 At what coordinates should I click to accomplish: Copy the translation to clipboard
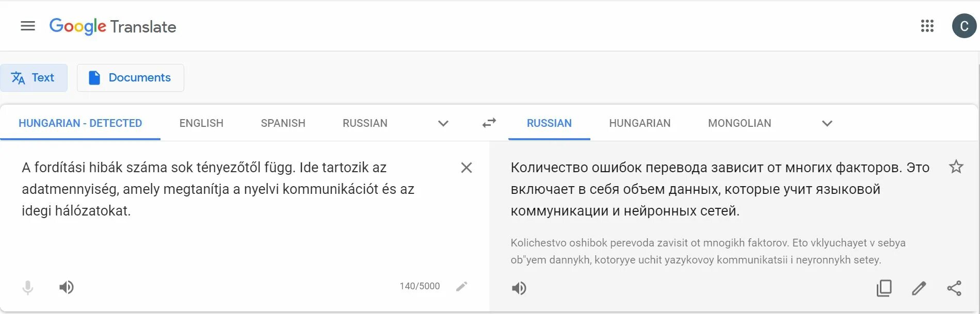click(884, 288)
